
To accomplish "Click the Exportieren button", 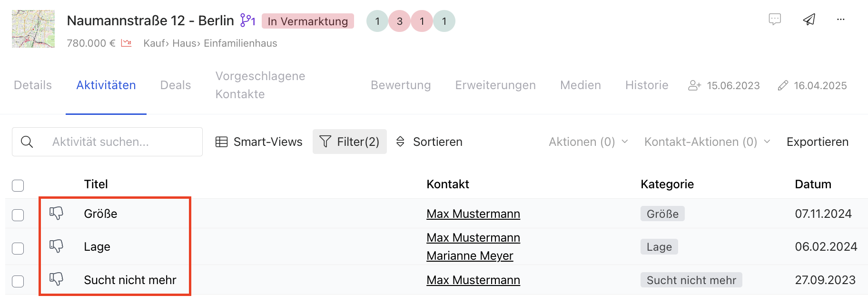I will pos(818,142).
